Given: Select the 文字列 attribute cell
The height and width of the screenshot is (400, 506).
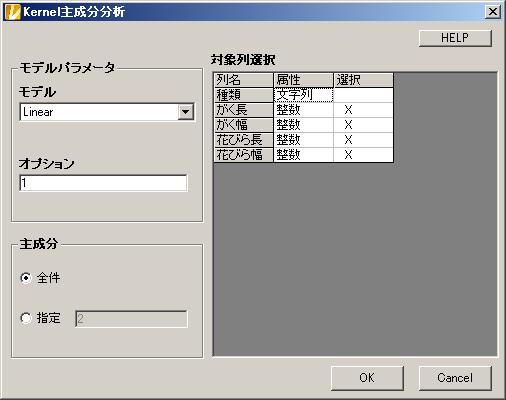Looking at the screenshot, I should 303,95.
